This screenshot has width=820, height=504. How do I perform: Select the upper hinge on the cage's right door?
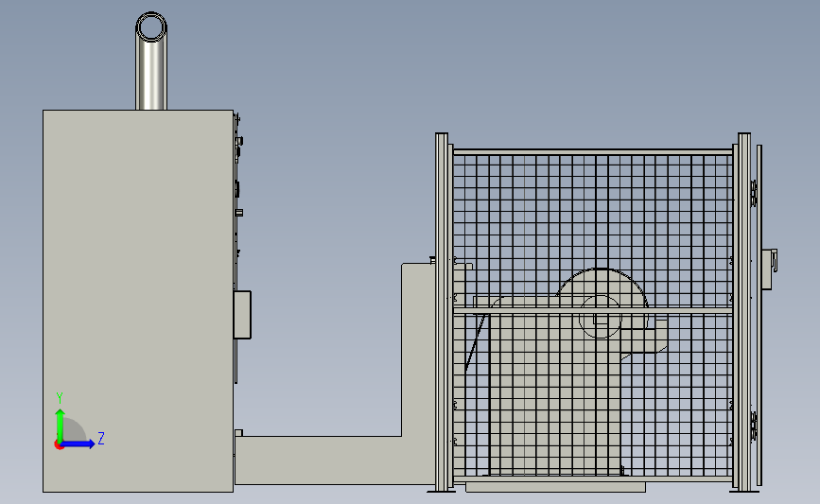point(754,194)
